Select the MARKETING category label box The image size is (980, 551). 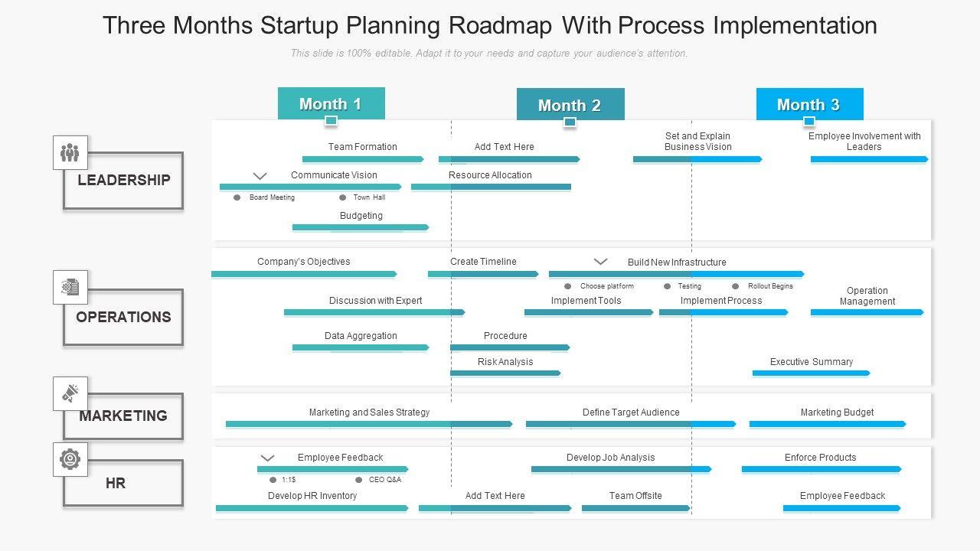point(123,416)
